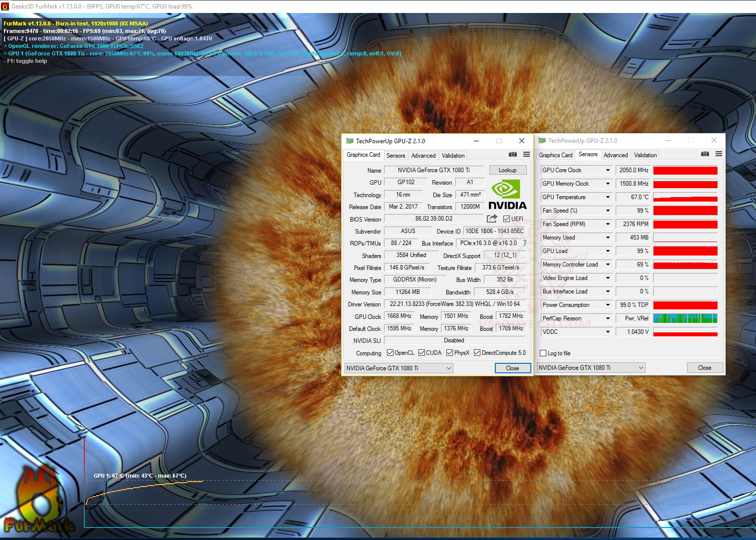
Task: Open the Bus Interface Load sensor dropdown
Action: 608,291
